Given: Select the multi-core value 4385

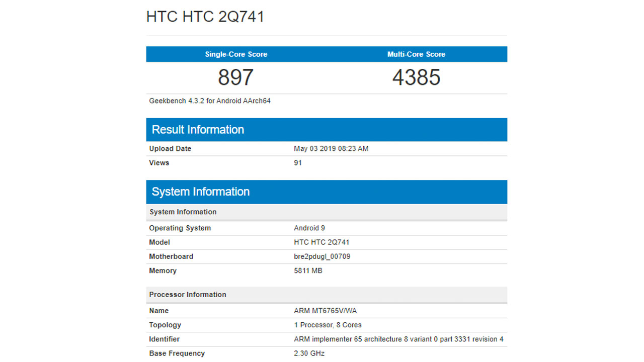Looking at the screenshot, I should pos(417,77).
